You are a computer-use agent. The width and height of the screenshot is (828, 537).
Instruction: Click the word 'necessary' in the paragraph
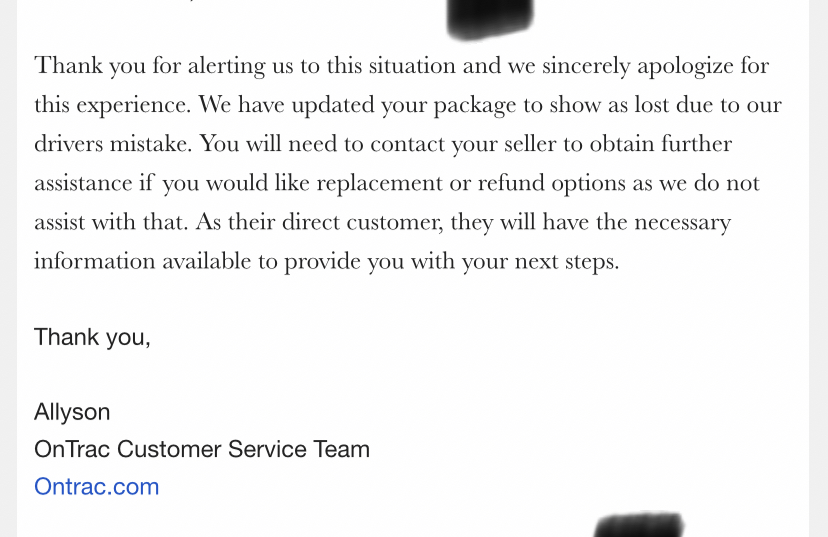(x=682, y=223)
